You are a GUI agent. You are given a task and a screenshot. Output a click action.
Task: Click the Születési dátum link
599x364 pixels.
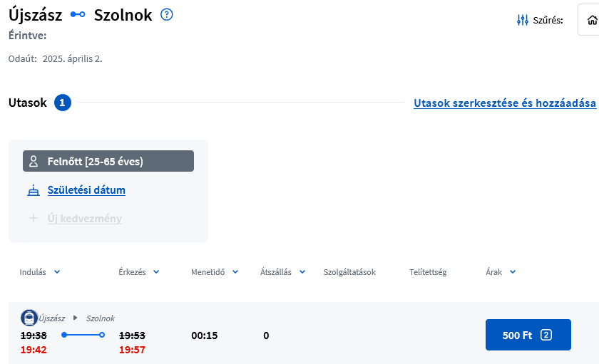pyautogui.click(x=86, y=190)
